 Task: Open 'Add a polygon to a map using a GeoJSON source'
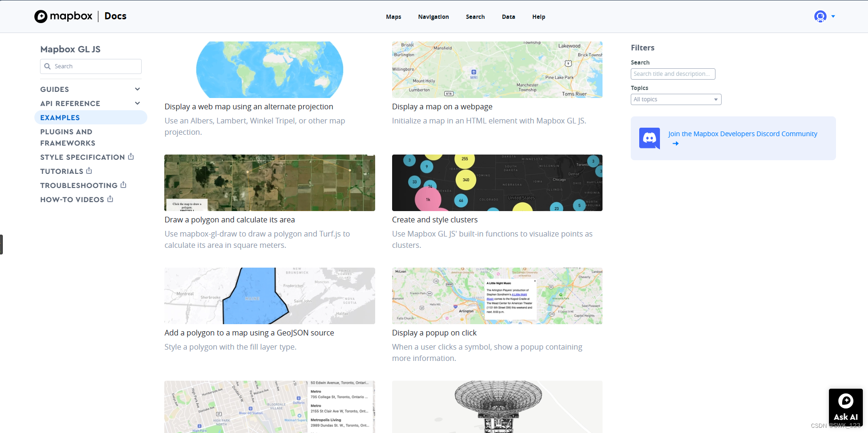click(249, 333)
